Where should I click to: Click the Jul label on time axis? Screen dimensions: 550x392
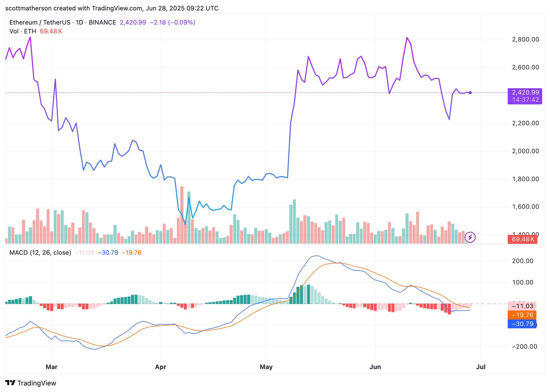481,367
